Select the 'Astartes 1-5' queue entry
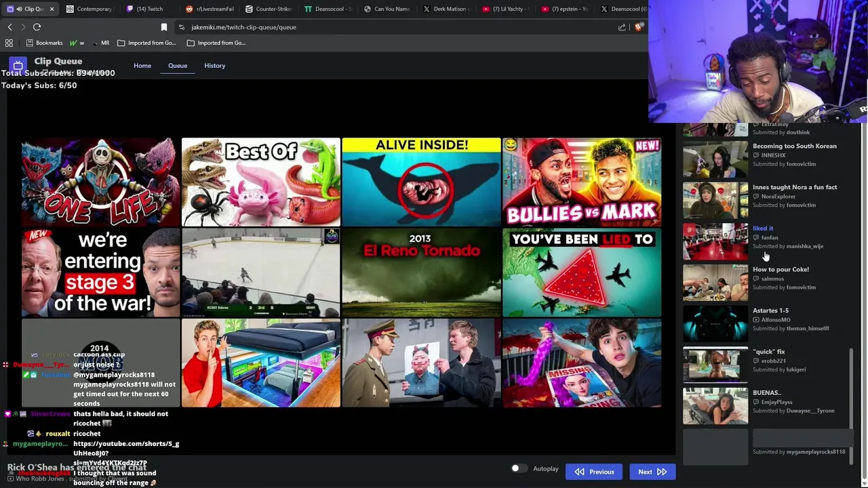This screenshot has height=488, width=868. (770, 310)
